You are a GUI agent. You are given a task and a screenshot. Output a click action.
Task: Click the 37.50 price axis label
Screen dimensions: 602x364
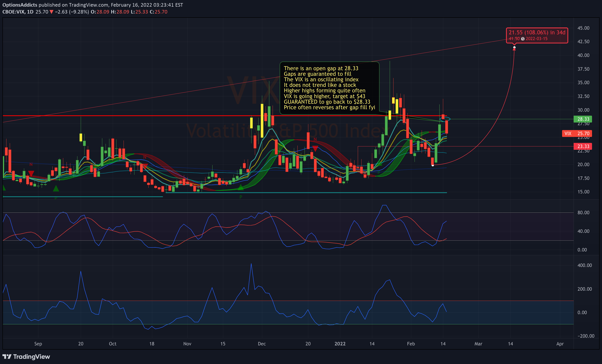point(583,69)
